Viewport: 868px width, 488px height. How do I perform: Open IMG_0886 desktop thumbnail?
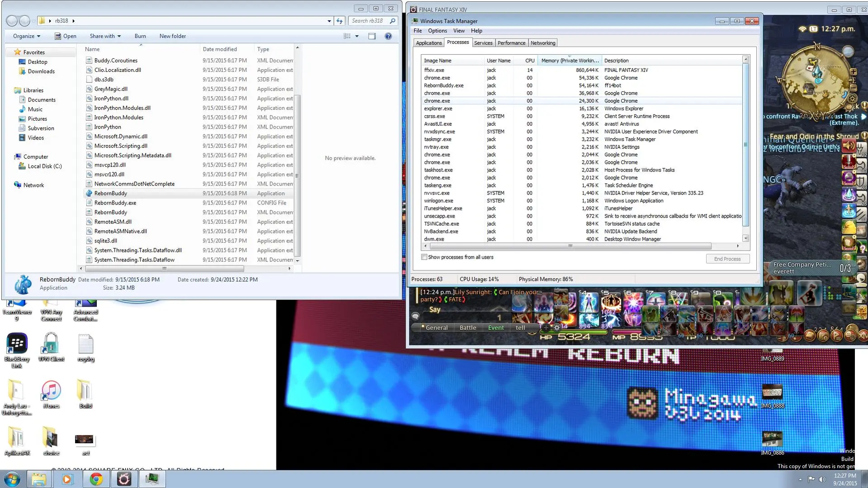772,443
